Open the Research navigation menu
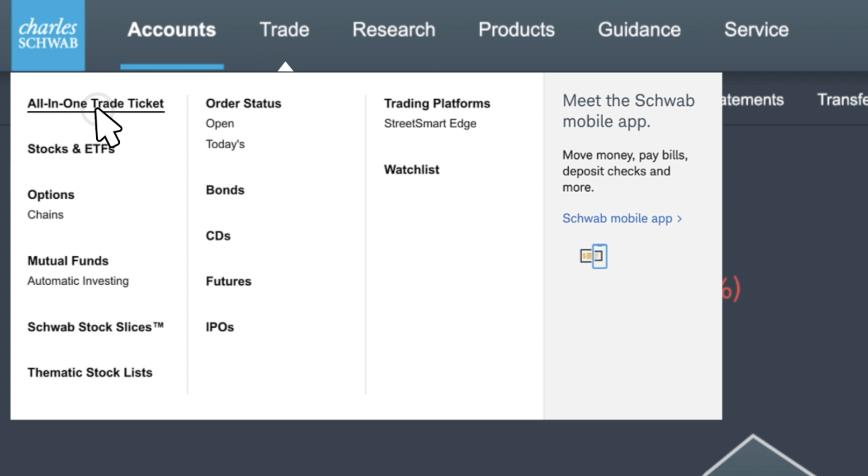The height and width of the screenshot is (476, 868). point(393,30)
